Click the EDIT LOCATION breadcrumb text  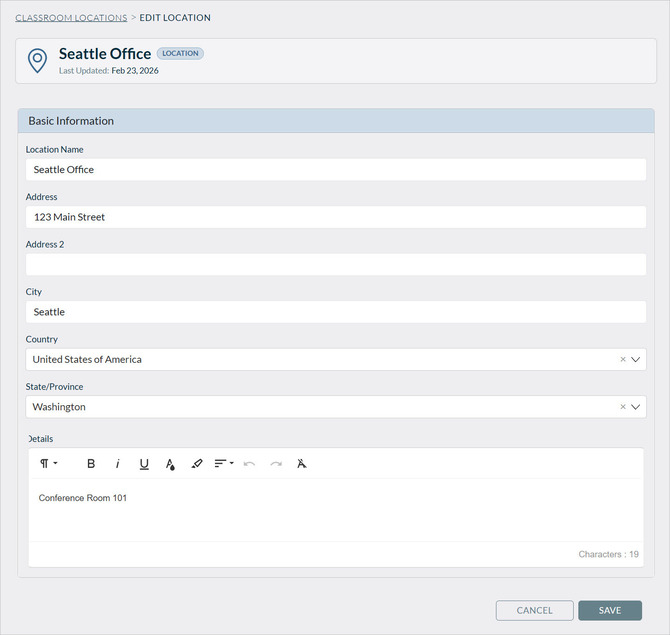point(175,18)
